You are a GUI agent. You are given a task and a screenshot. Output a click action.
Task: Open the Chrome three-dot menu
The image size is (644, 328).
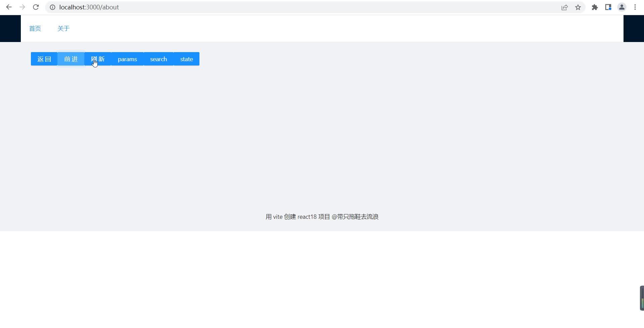click(635, 7)
